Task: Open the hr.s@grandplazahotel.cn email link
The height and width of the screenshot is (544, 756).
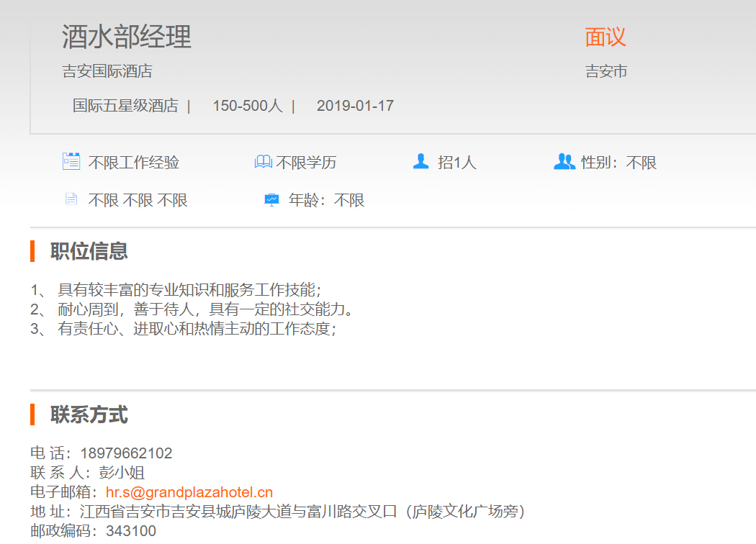Action: pos(189,492)
